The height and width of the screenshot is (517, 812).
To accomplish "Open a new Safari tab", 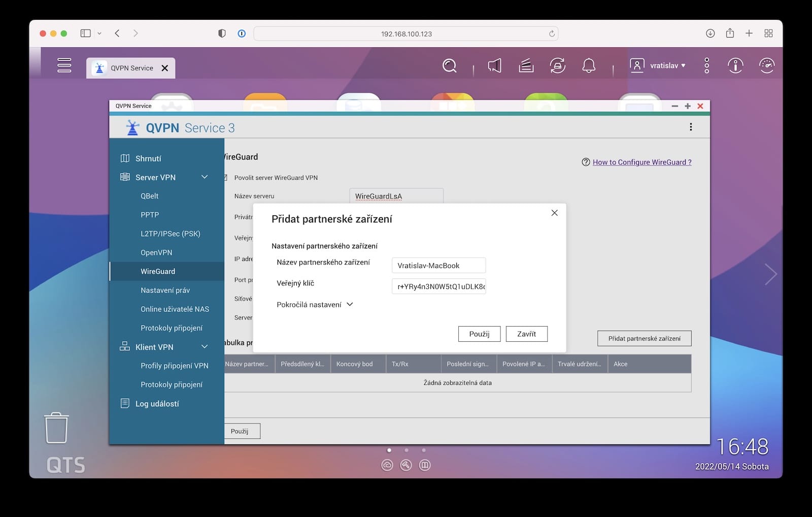I will coord(749,34).
